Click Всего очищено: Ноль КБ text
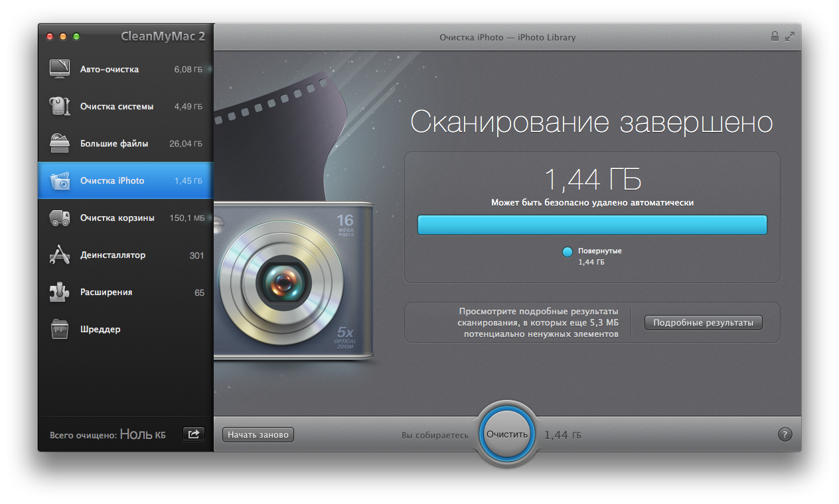Screen dimensions: 839x504 [108, 435]
